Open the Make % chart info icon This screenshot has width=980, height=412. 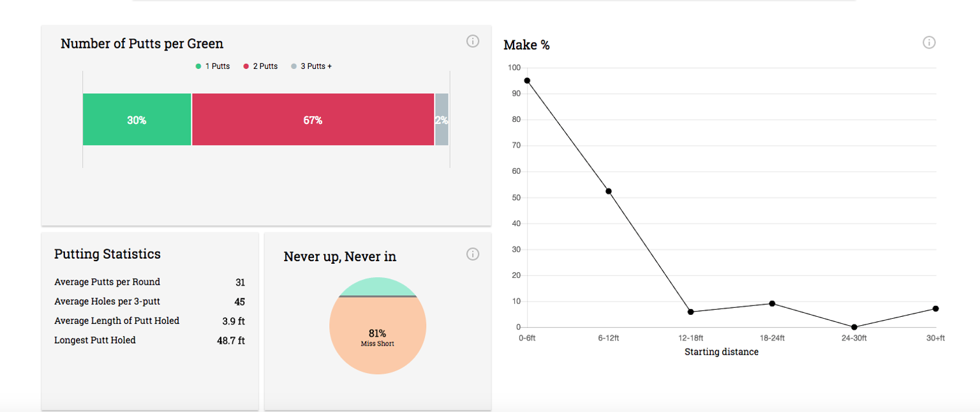(x=929, y=42)
